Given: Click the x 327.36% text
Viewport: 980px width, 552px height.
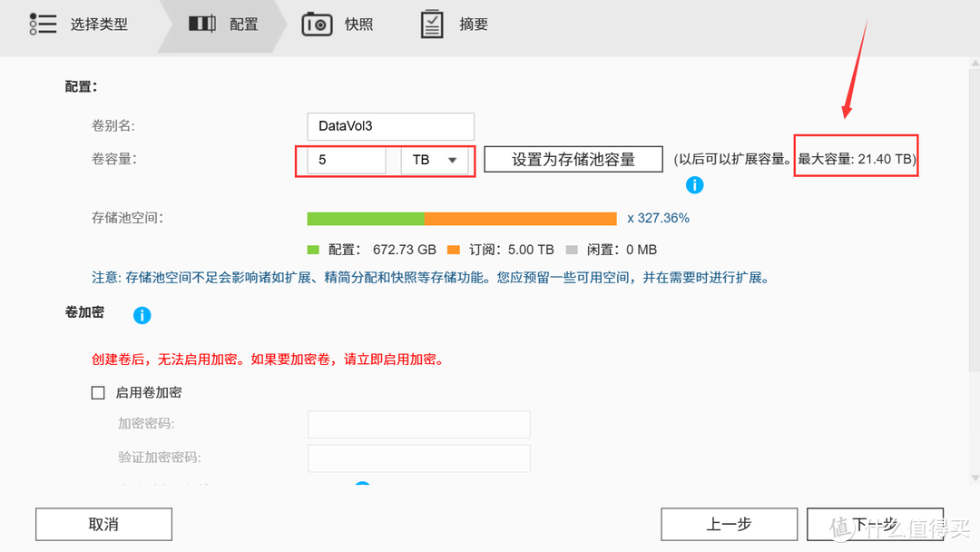Looking at the screenshot, I should 658,218.
